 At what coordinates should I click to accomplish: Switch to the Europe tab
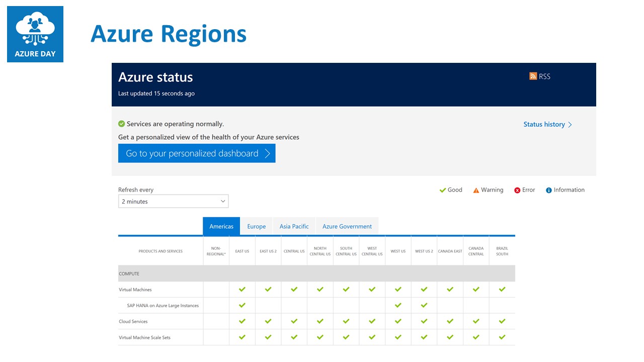(257, 226)
